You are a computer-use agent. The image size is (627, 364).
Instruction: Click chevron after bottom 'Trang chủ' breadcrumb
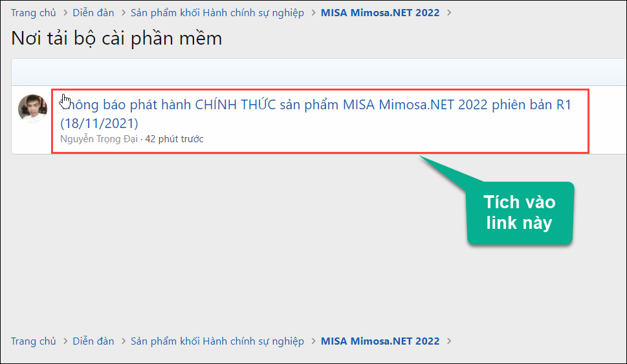tap(65, 341)
